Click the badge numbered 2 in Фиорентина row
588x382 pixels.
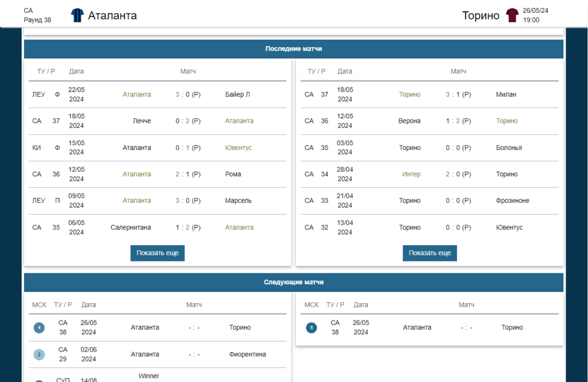(39, 354)
